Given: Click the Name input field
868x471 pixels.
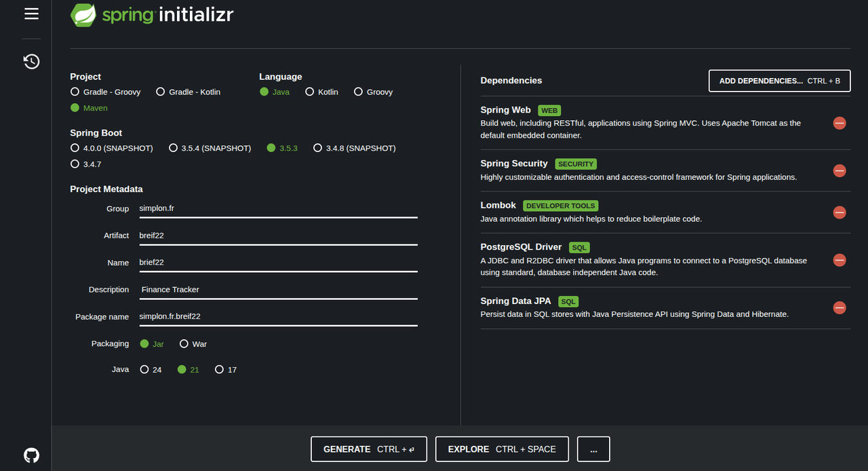Looking at the screenshot, I should coord(278,263).
